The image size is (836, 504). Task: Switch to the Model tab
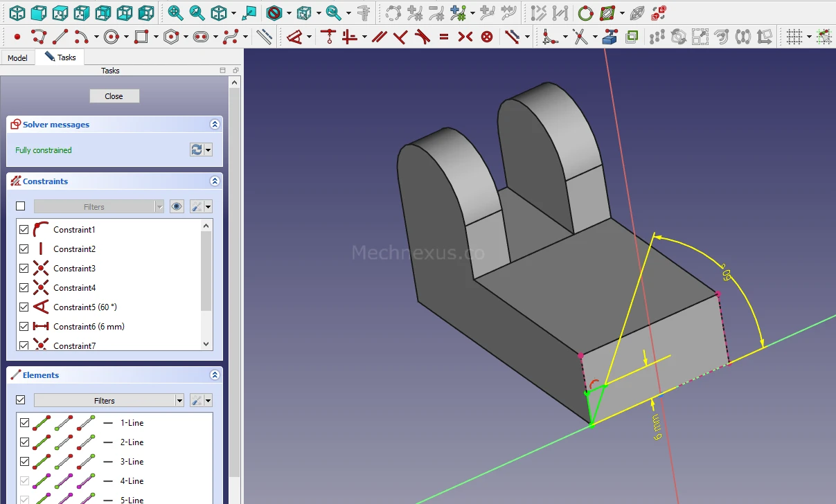click(17, 58)
